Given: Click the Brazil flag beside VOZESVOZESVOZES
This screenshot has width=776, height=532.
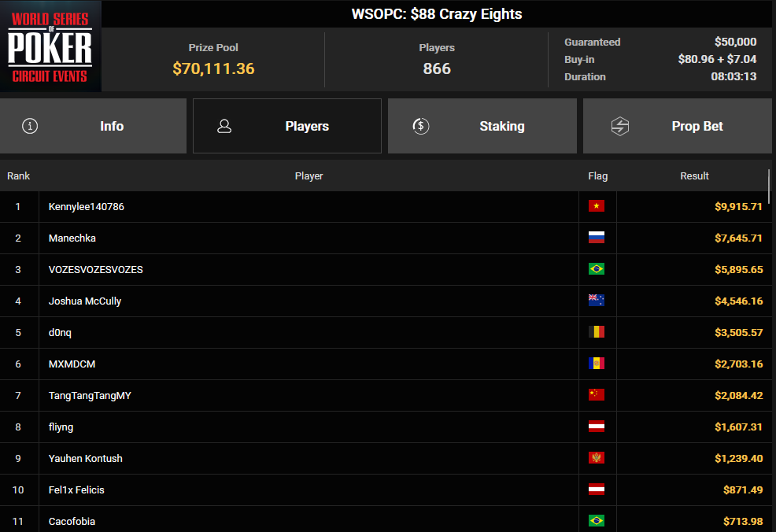Looking at the screenshot, I should pyautogui.click(x=597, y=268).
